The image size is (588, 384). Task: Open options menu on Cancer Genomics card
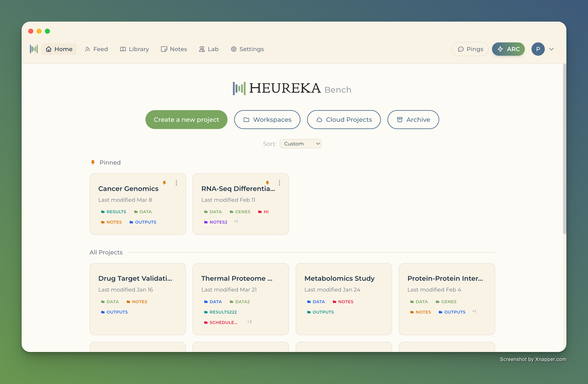176,183
